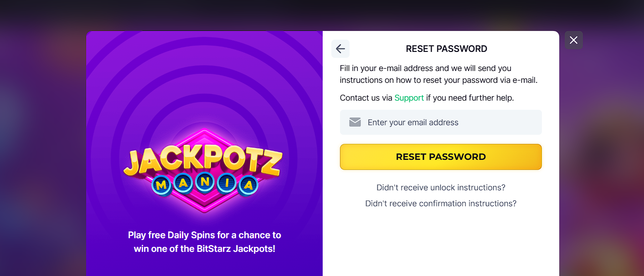Open "Didn't receive unlock instructions?" link
The image size is (644, 276).
pyautogui.click(x=441, y=188)
